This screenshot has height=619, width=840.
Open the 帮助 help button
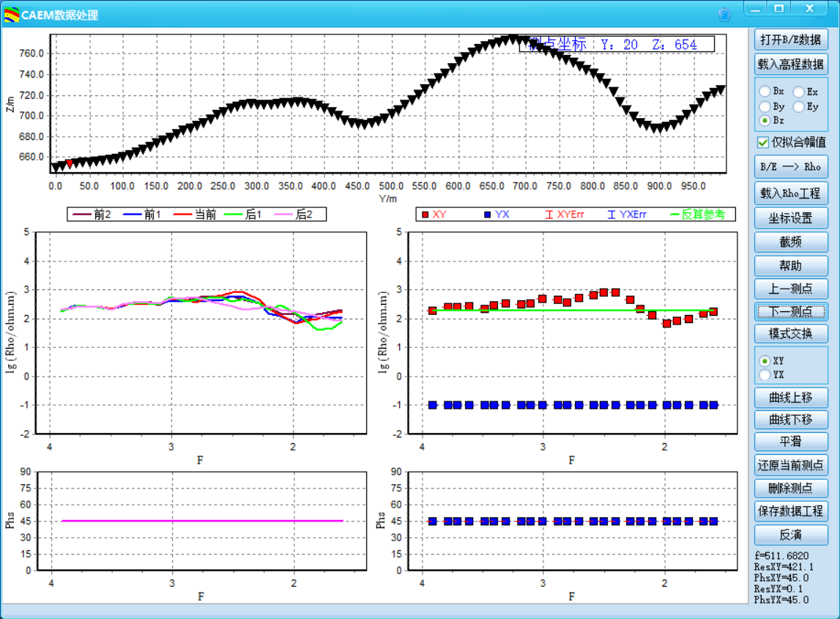click(791, 265)
